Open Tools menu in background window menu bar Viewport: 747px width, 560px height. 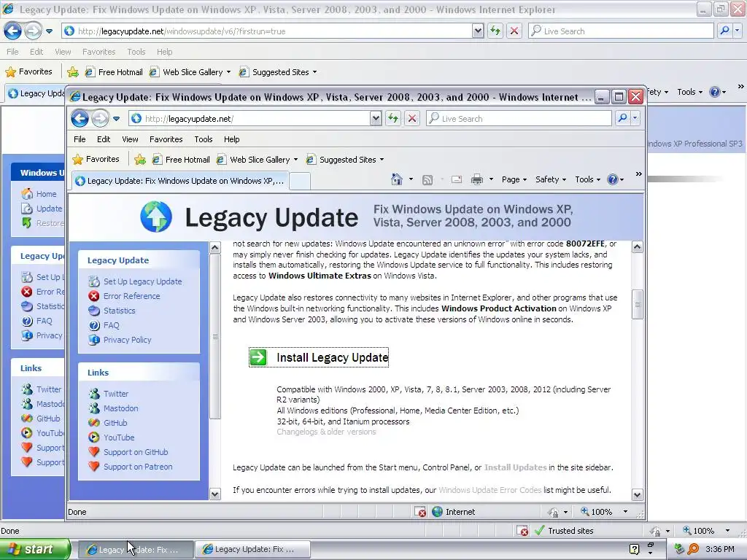pyautogui.click(x=136, y=52)
